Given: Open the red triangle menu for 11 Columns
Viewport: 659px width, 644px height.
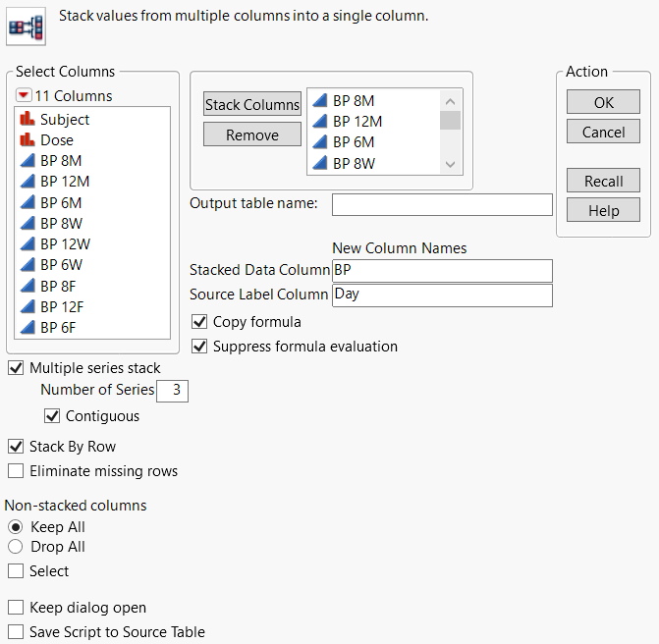Looking at the screenshot, I should pos(24,96).
